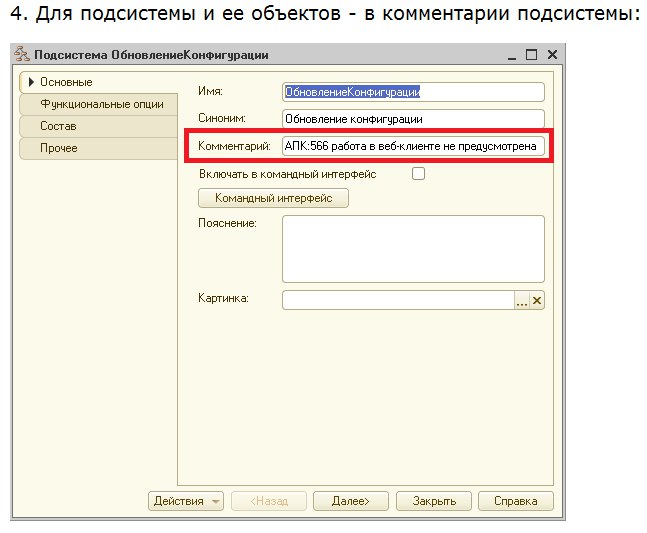This screenshot has height=533, width=647.
Task: Click the Имя input field
Action: (413, 92)
